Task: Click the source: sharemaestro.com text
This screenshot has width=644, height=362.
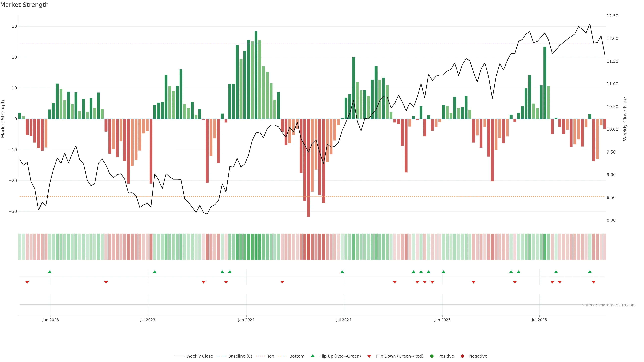Action: tap(609, 305)
